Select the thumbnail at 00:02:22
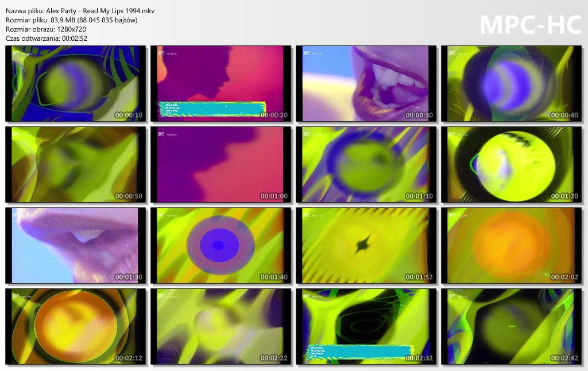This screenshot has height=371, width=588. pos(221,327)
